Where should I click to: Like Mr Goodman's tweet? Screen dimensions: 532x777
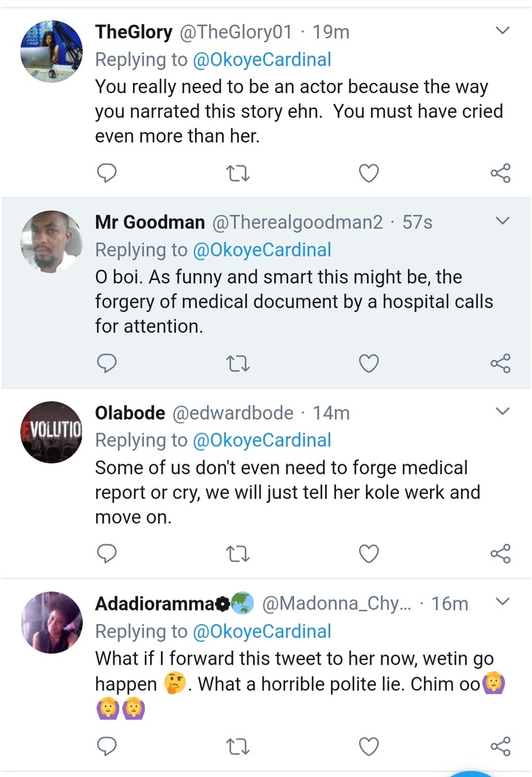tap(368, 363)
